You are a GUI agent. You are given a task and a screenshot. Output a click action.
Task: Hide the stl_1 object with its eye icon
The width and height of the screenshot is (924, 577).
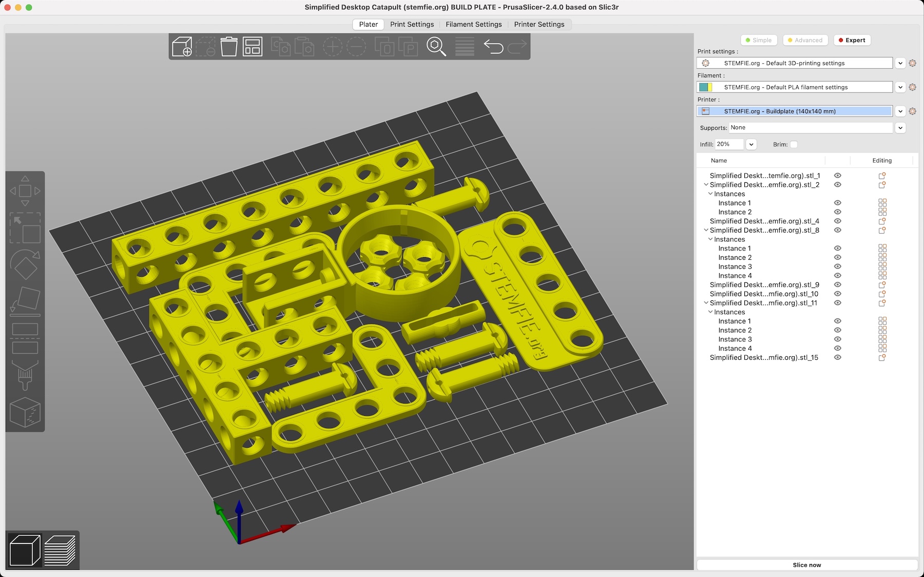point(838,176)
